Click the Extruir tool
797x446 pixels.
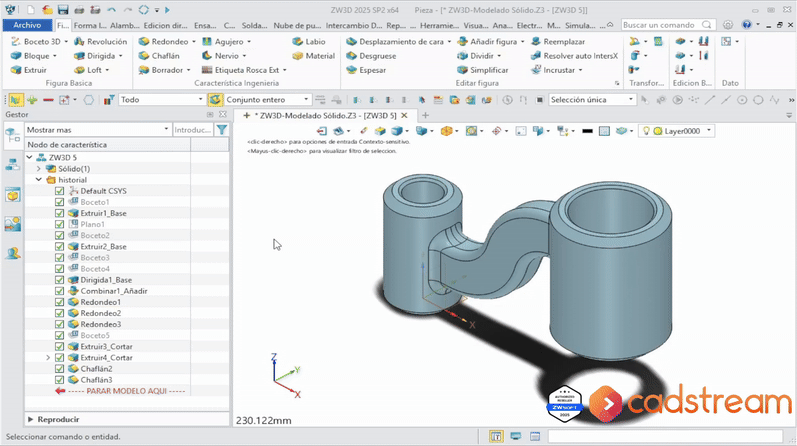29,70
